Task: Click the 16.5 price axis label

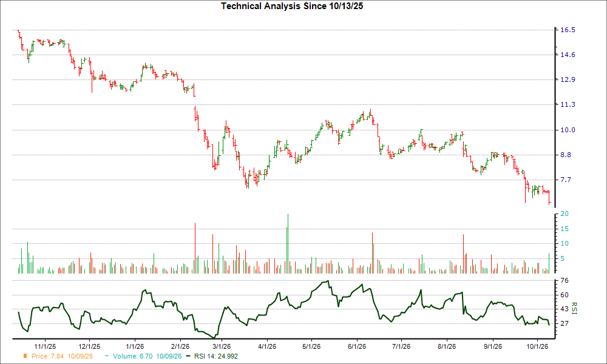Action: point(568,30)
